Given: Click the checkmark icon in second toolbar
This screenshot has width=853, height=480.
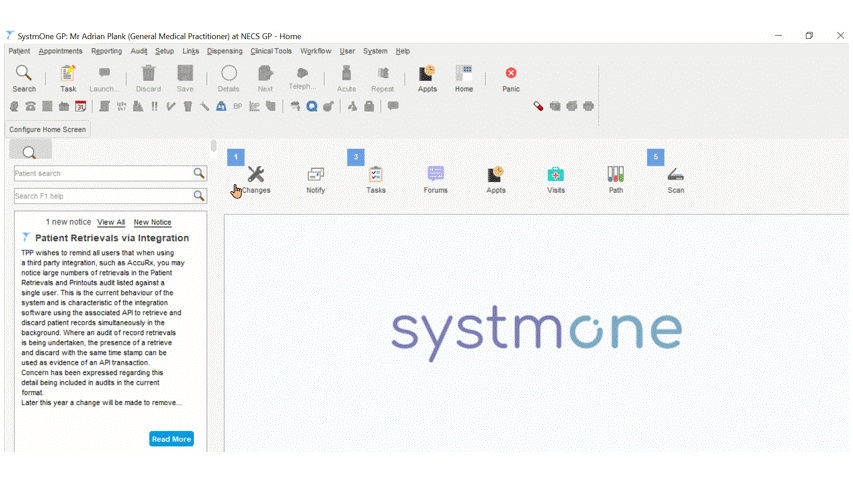Looking at the screenshot, I should click(171, 106).
